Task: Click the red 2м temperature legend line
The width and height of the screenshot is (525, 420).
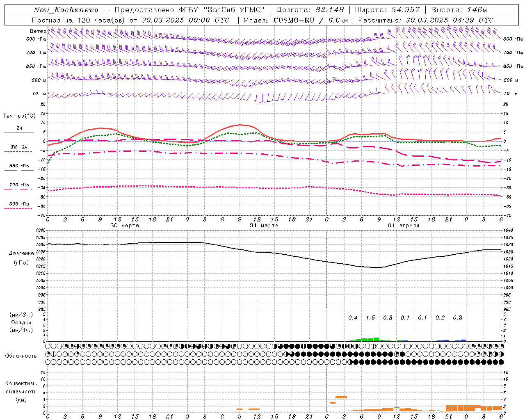Action: pyautogui.click(x=19, y=132)
